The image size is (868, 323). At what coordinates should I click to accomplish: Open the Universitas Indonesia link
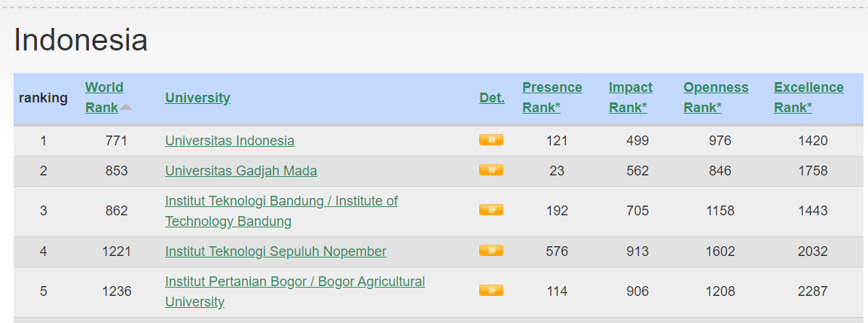click(x=230, y=141)
